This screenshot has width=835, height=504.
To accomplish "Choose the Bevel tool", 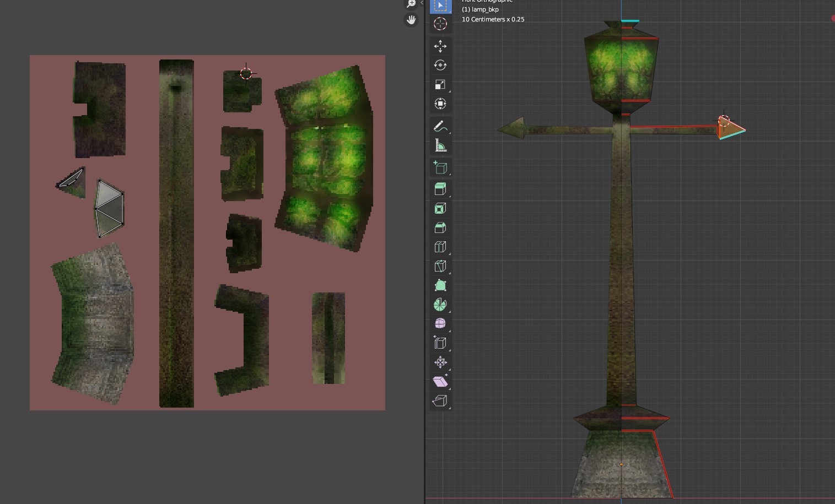I will click(440, 227).
